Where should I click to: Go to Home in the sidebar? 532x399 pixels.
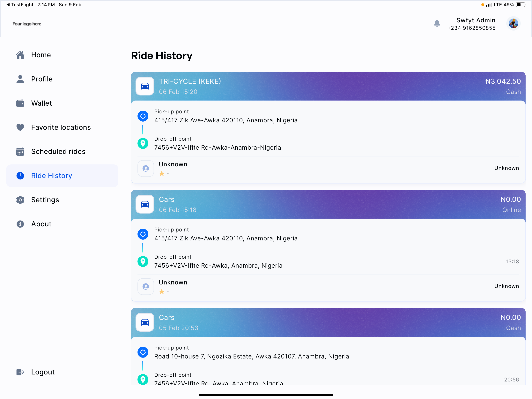62,55
